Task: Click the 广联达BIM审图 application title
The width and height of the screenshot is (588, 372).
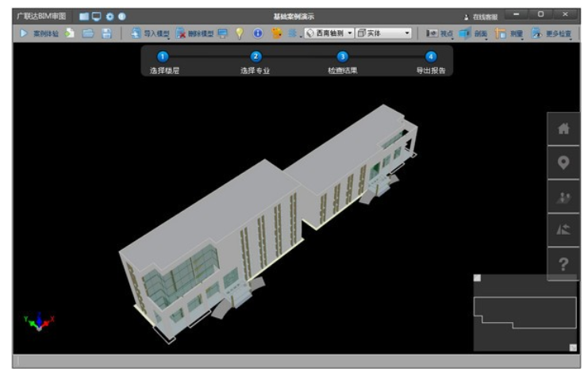Action: coord(41,17)
